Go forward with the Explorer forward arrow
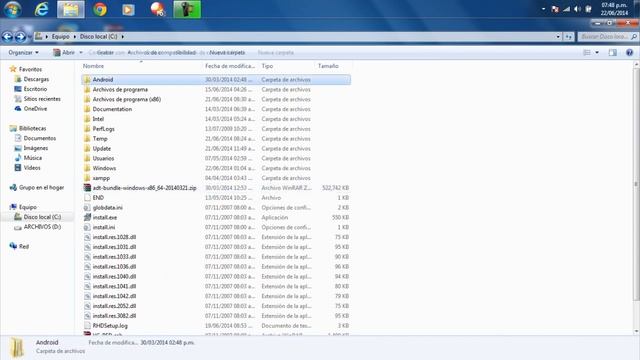640x360 pixels. coord(20,37)
